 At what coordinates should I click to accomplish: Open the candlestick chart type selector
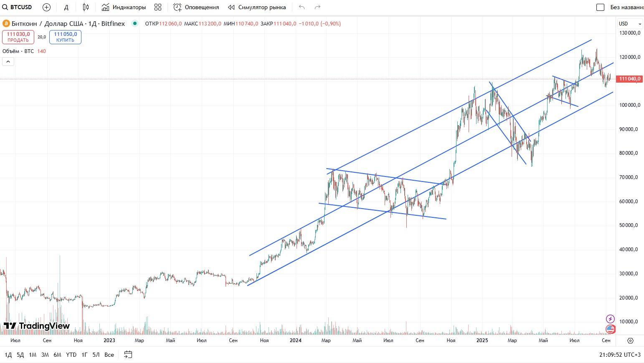[86, 7]
